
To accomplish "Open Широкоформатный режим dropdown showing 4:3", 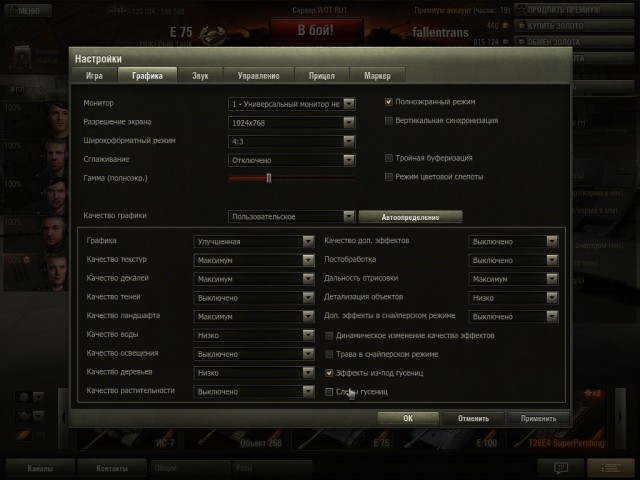I will pyautogui.click(x=291, y=142).
